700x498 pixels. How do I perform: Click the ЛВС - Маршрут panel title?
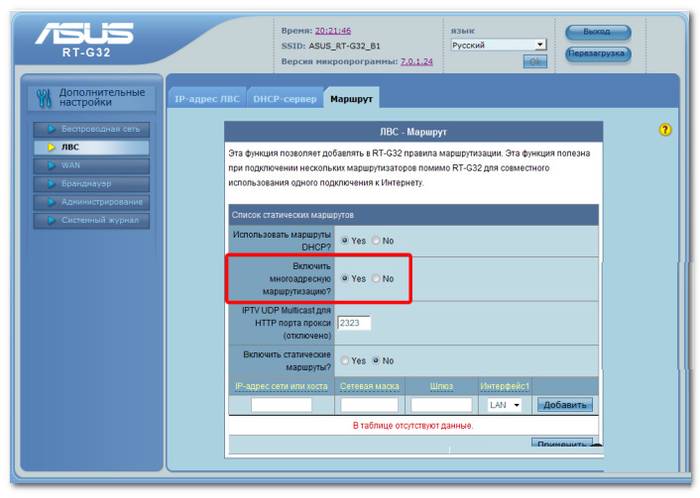point(413,132)
